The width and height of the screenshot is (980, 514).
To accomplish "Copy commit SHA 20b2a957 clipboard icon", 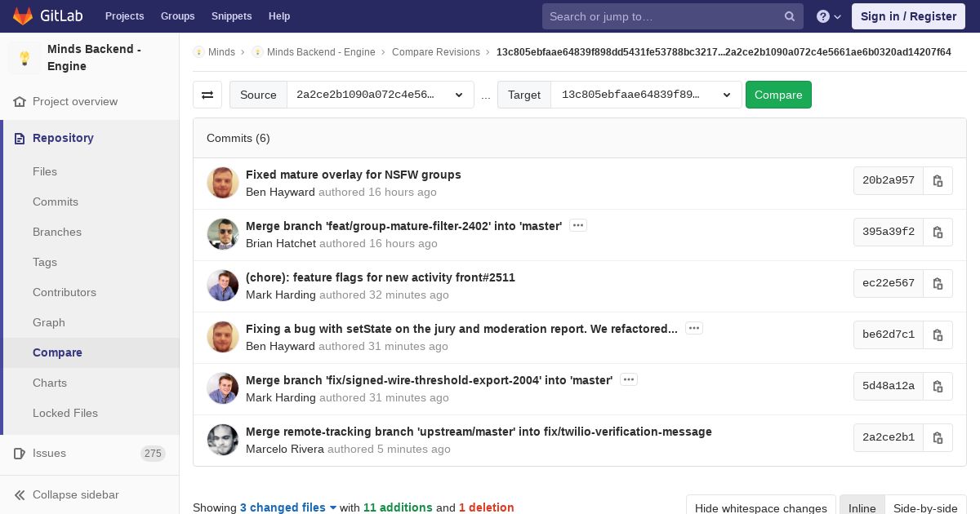I will pyautogui.click(x=938, y=181).
